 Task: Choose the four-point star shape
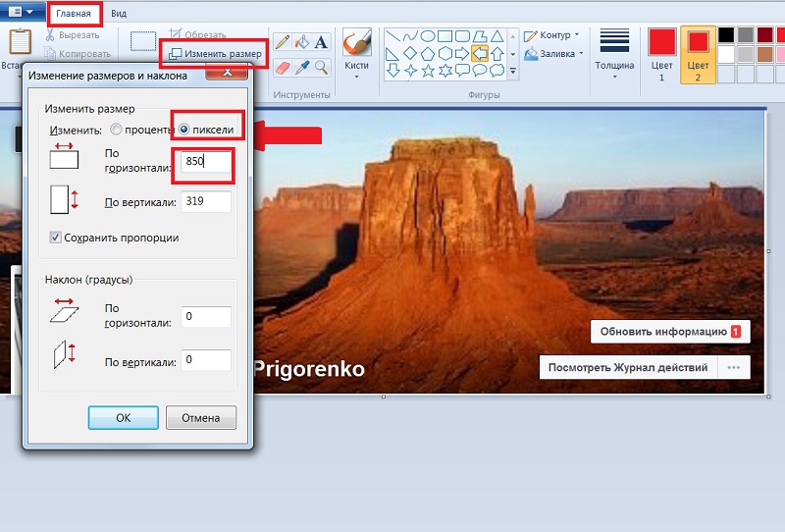410,70
